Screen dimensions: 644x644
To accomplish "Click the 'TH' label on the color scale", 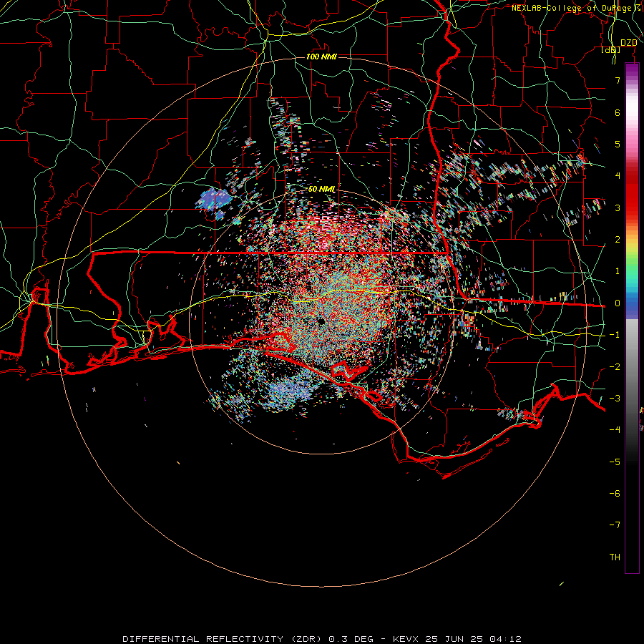I will coord(615,557).
